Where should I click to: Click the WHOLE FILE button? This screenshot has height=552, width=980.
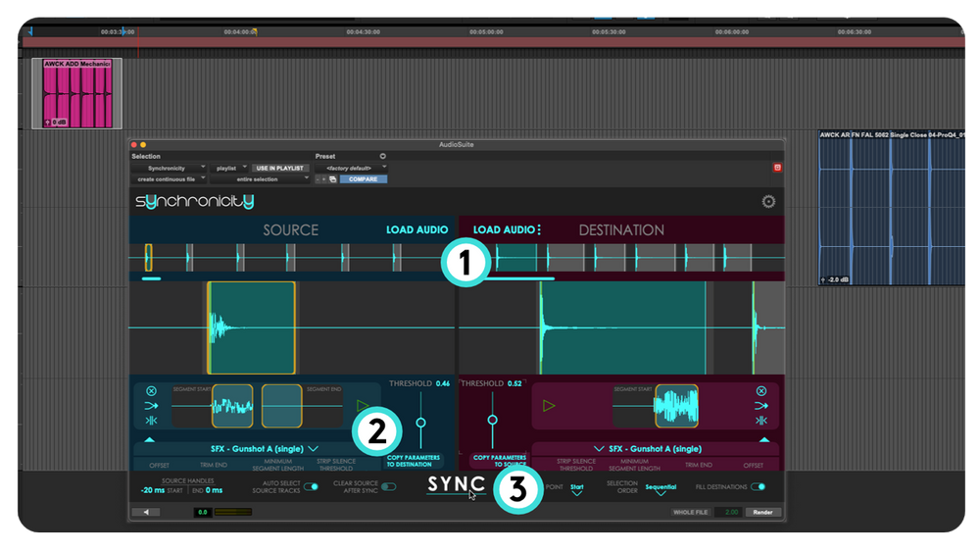tap(690, 512)
